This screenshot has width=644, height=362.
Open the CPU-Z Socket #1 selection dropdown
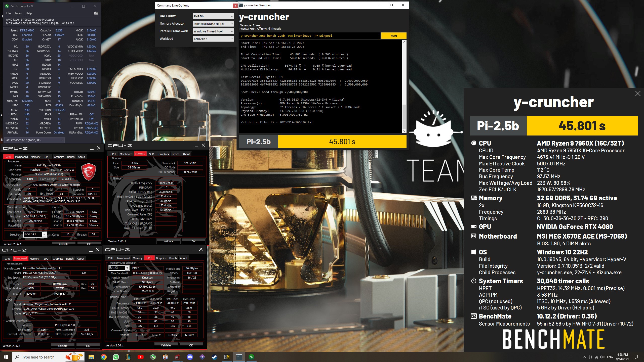35,234
